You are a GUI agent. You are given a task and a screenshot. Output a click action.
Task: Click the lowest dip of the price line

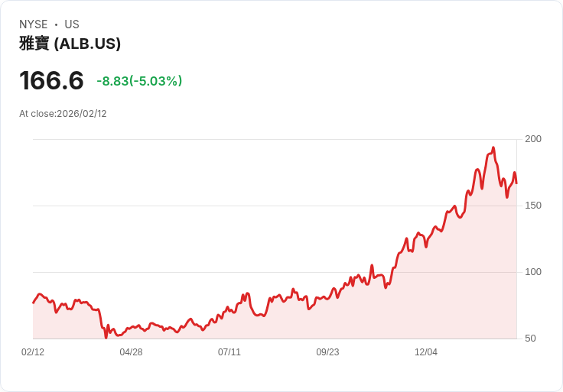click(x=106, y=337)
